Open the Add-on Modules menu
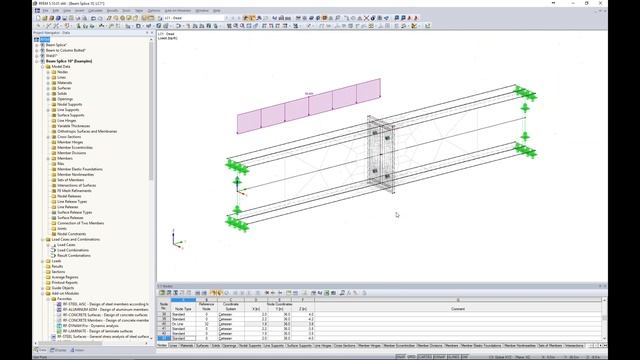The height and width of the screenshot is (360, 640). point(178,11)
